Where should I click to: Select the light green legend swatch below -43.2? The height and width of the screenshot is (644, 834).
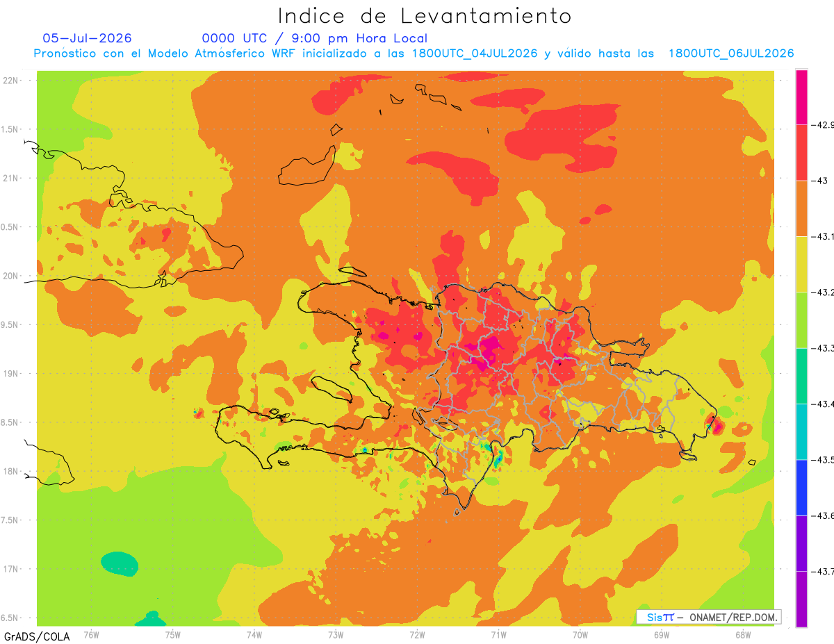coord(801,320)
